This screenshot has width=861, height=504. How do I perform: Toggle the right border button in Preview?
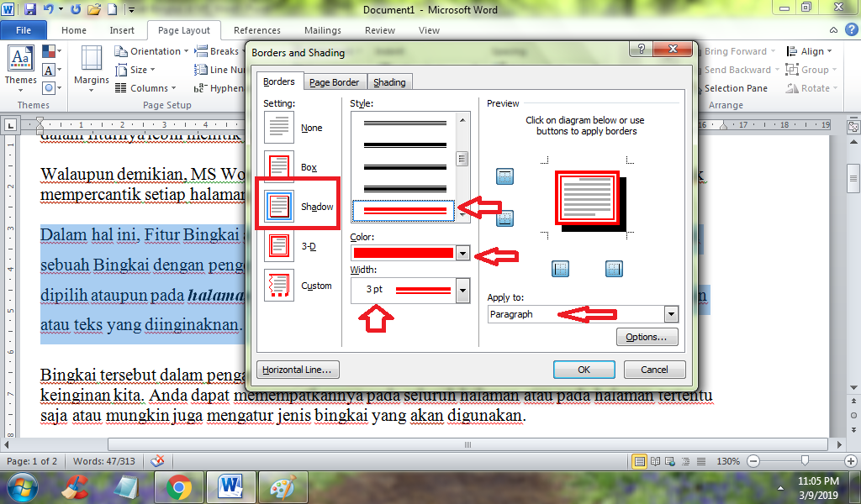coord(614,269)
